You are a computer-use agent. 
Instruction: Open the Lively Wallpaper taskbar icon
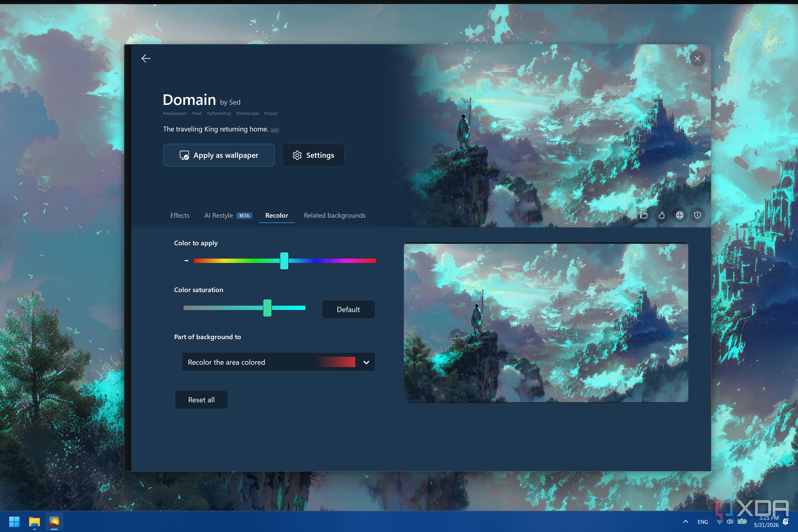point(54,522)
